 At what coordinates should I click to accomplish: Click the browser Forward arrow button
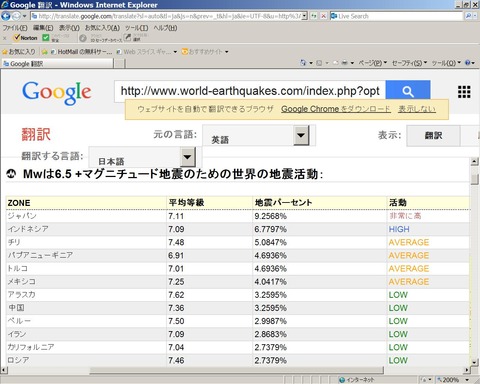[16, 16]
